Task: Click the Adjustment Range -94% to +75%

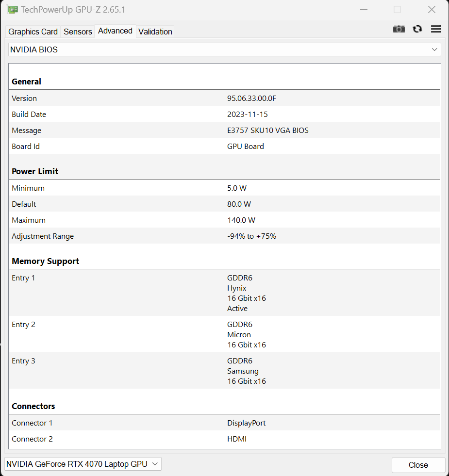Action: pos(251,236)
